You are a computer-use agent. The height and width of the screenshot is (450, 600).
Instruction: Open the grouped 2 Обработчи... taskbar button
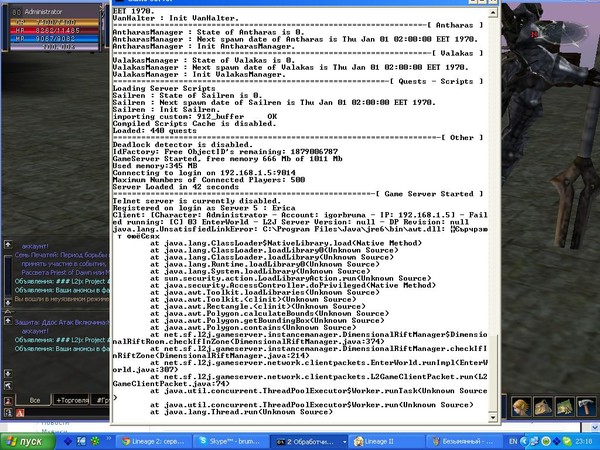pos(309,442)
